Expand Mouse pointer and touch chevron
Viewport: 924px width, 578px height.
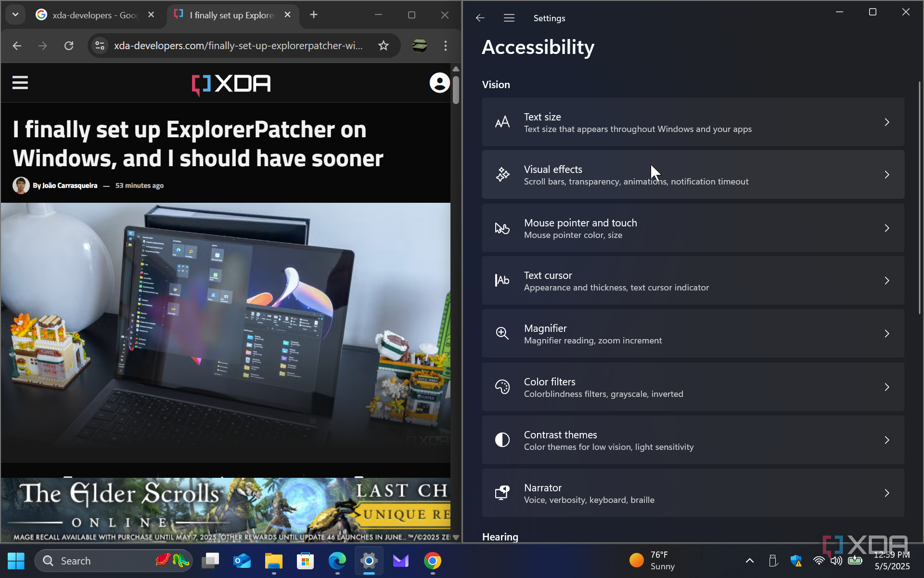tap(887, 228)
